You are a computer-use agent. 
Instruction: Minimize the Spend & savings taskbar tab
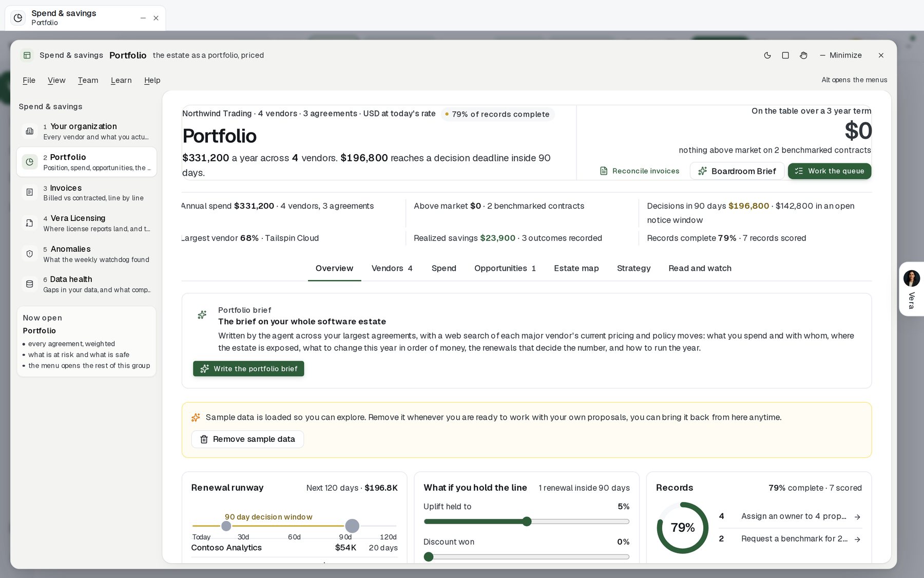pyautogui.click(x=143, y=18)
